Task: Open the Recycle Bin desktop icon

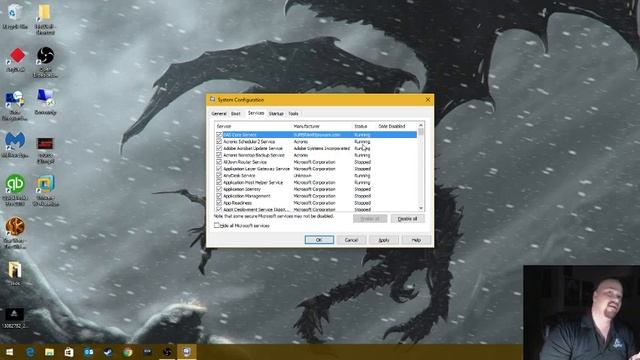Action: coord(15,16)
